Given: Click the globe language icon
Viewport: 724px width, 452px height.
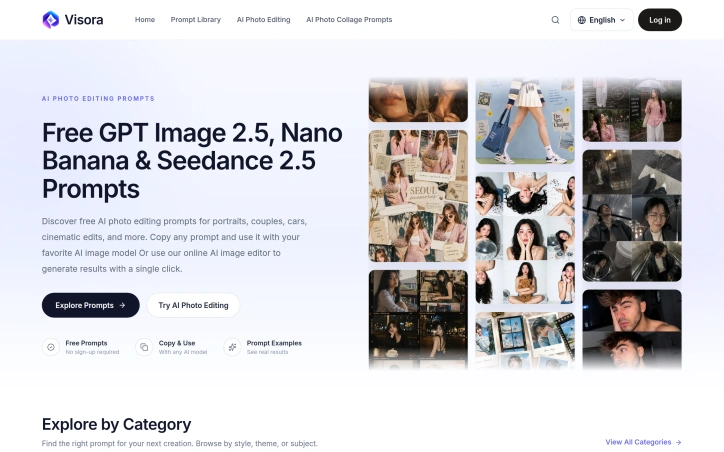Looking at the screenshot, I should click(582, 20).
